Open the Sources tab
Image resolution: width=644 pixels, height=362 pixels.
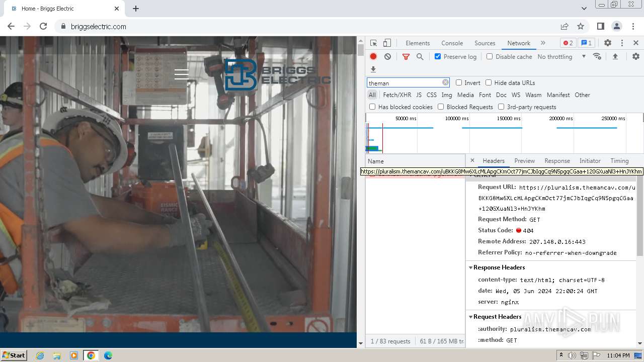[x=485, y=43]
